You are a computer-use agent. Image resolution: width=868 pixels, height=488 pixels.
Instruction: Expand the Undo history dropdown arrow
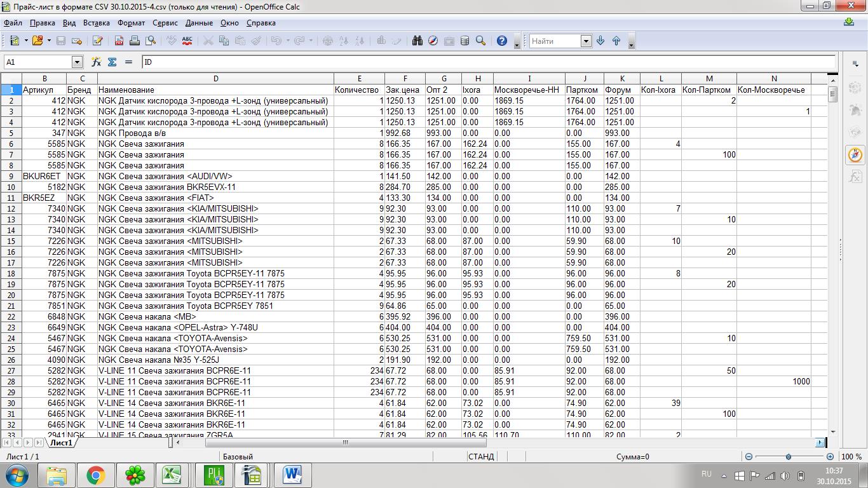tap(288, 41)
